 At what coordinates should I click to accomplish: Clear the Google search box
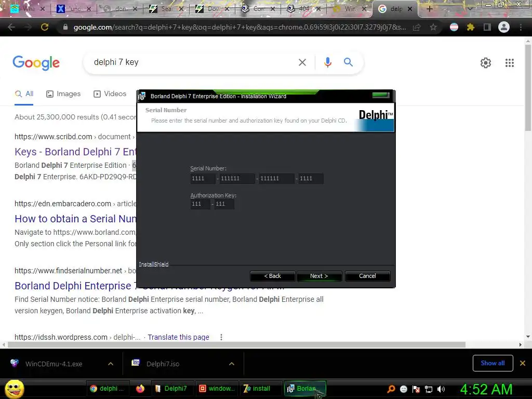click(x=302, y=62)
